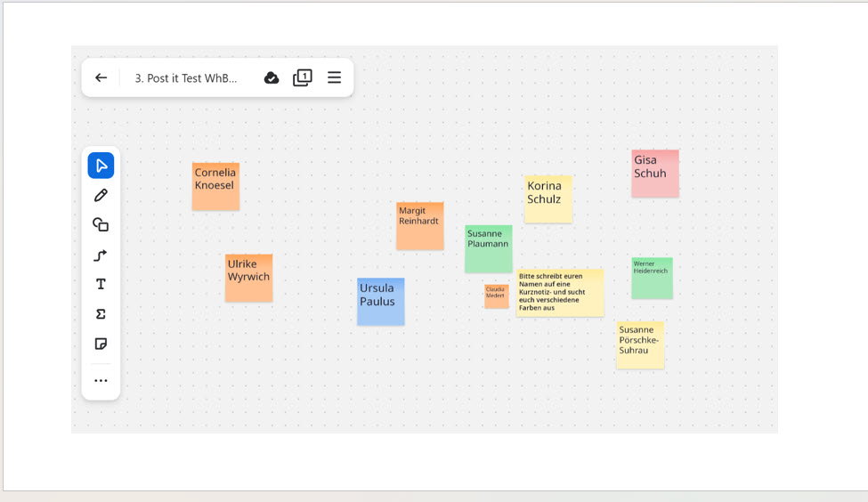Go back using the left arrow
The image size is (868, 502).
coord(101,78)
